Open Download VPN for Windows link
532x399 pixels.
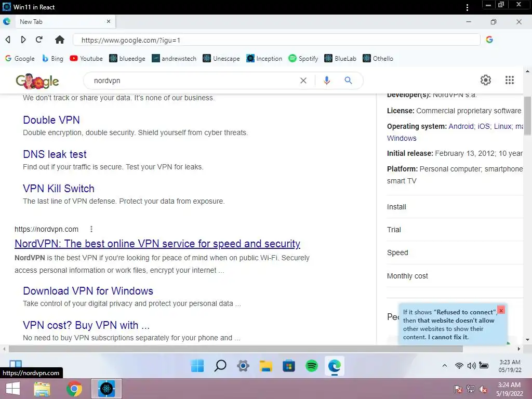click(88, 291)
